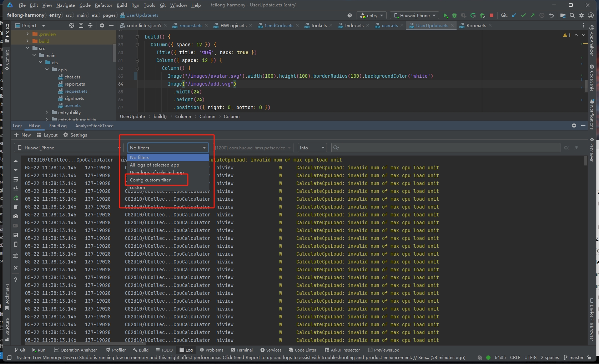Click the log panel vertical scrollbar

click(x=585, y=161)
